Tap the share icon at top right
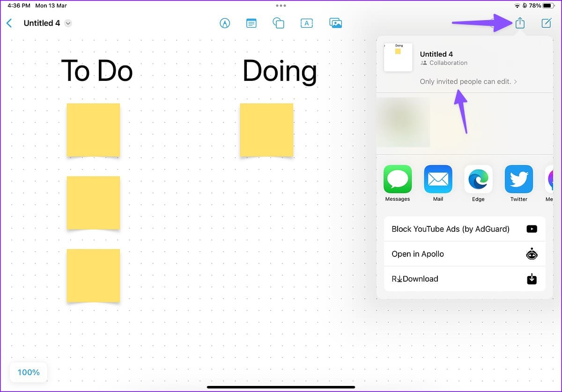 coord(520,22)
